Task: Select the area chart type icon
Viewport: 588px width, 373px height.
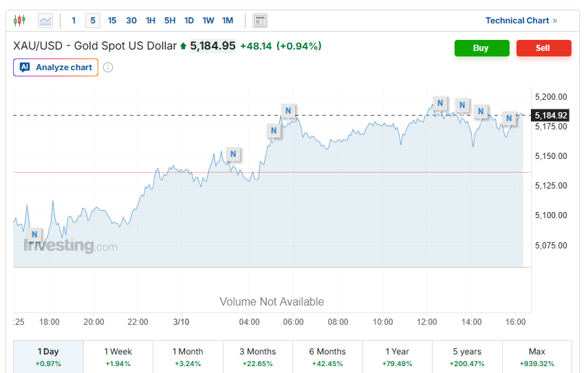Action: tap(45, 21)
